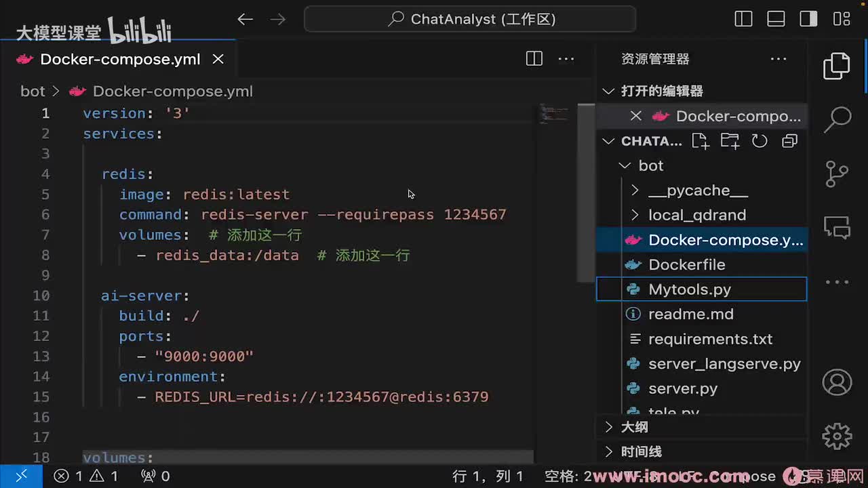Open server.py file
Viewport: 868px width, 488px height.
(702, 388)
